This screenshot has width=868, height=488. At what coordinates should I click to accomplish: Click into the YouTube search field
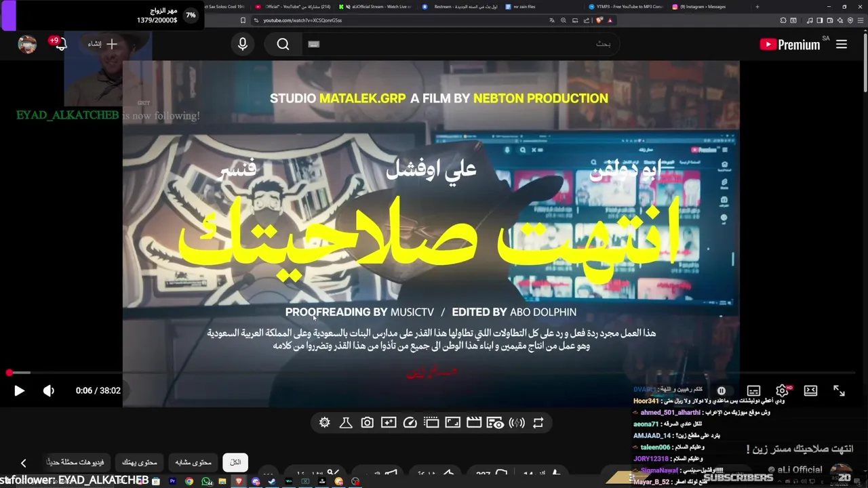(x=461, y=44)
